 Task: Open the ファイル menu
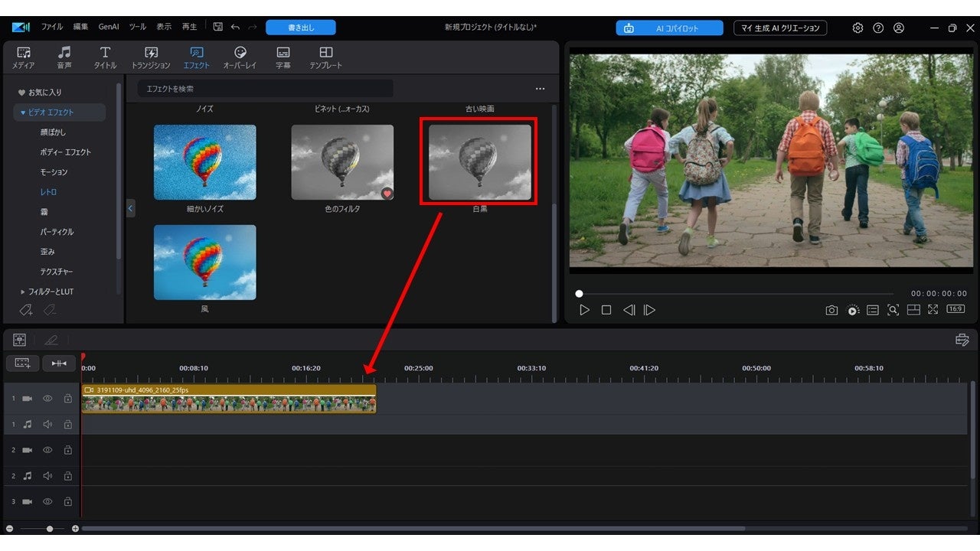pyautogui.click(x=52, y=27)
